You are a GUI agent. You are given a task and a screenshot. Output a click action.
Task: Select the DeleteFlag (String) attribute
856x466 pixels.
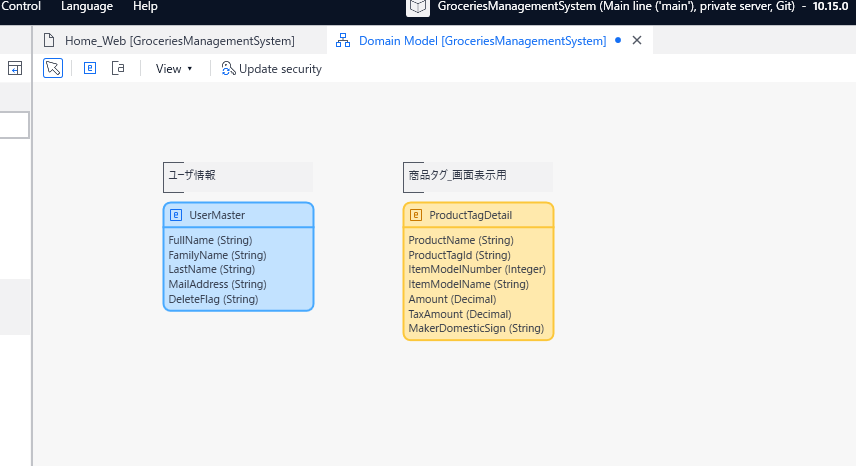click(x=213, y=299)
